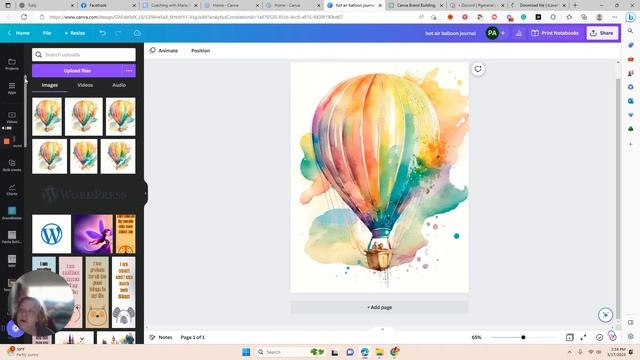
Task: Click the design title hot air balloon journal
Action: point(450,33)
